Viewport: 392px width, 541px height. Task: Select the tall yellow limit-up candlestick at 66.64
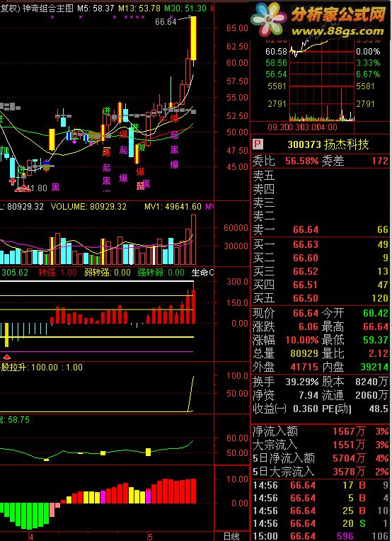coord(194,38)
